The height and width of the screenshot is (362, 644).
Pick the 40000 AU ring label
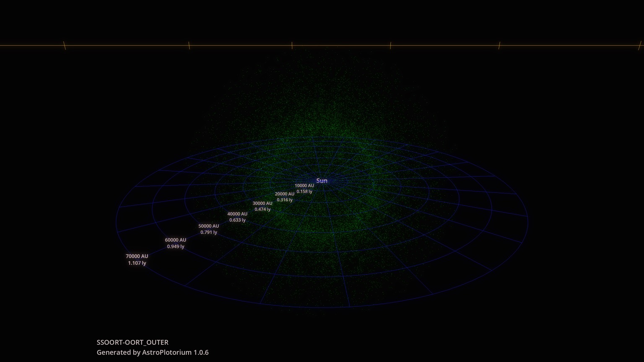point(237,214)
